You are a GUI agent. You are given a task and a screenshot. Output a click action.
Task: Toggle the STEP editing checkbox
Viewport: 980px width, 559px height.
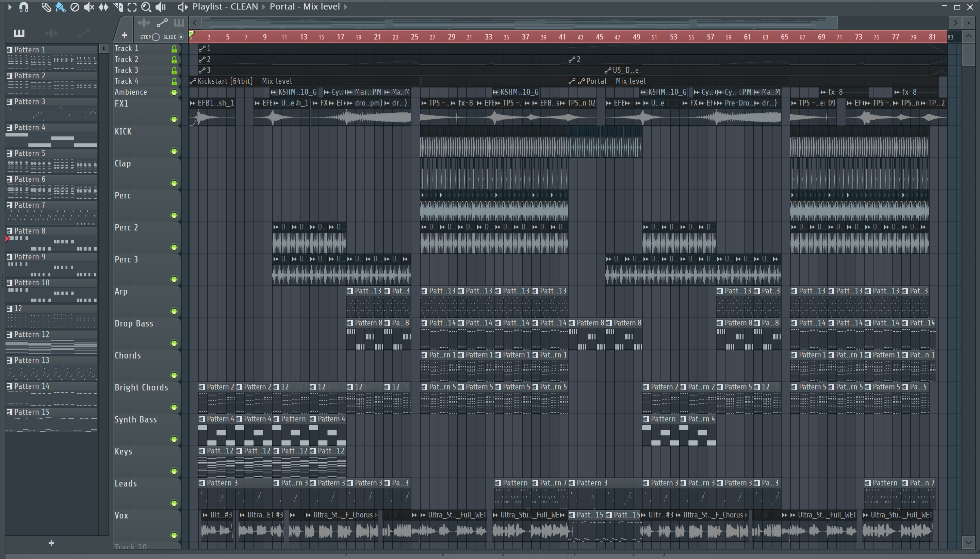pos(156,37)
